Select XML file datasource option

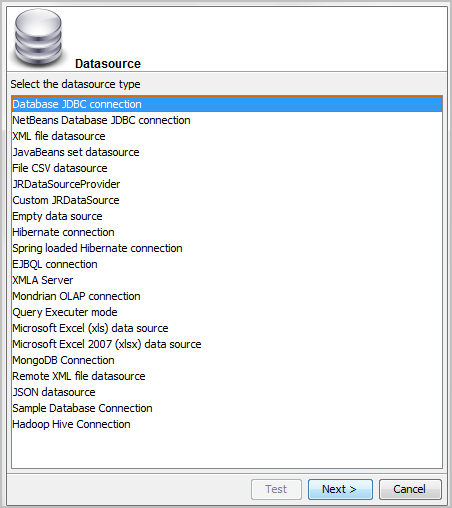point(227,136)
